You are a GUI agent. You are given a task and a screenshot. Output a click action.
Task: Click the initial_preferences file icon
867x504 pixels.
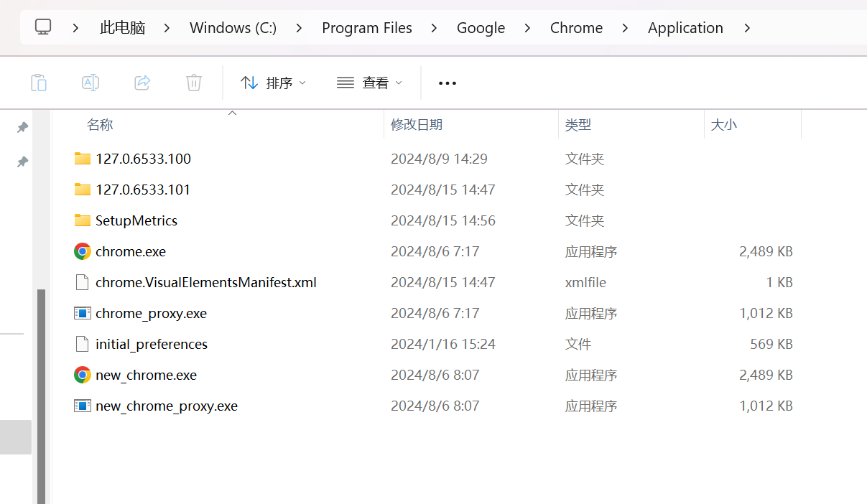tap(83, 344)
